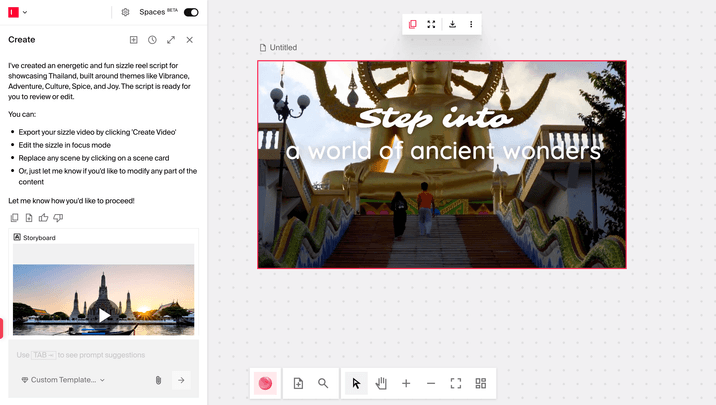
Task: Click the prompt suggestions input field
Action: pos(100,355)
